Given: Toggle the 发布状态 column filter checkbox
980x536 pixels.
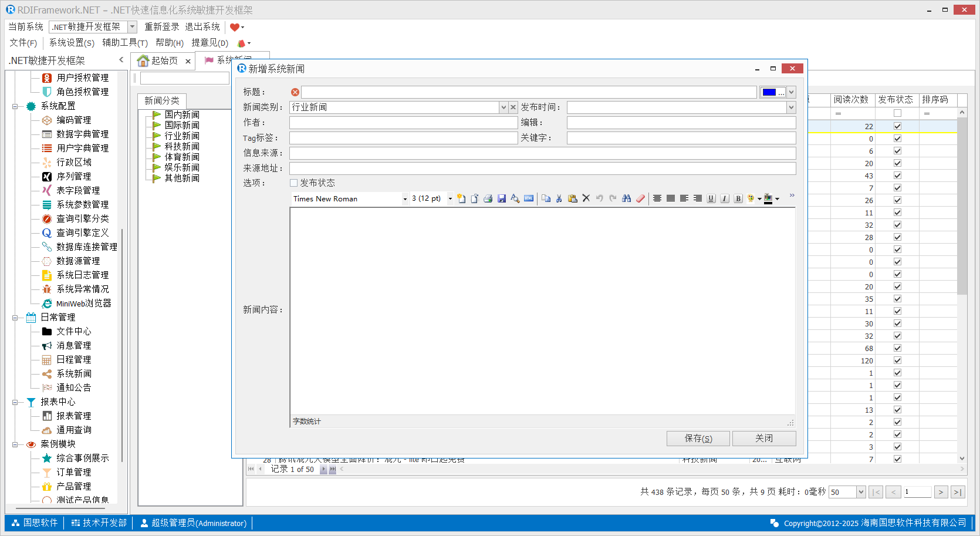Looking at the screenshot, I should pos(897,113).
